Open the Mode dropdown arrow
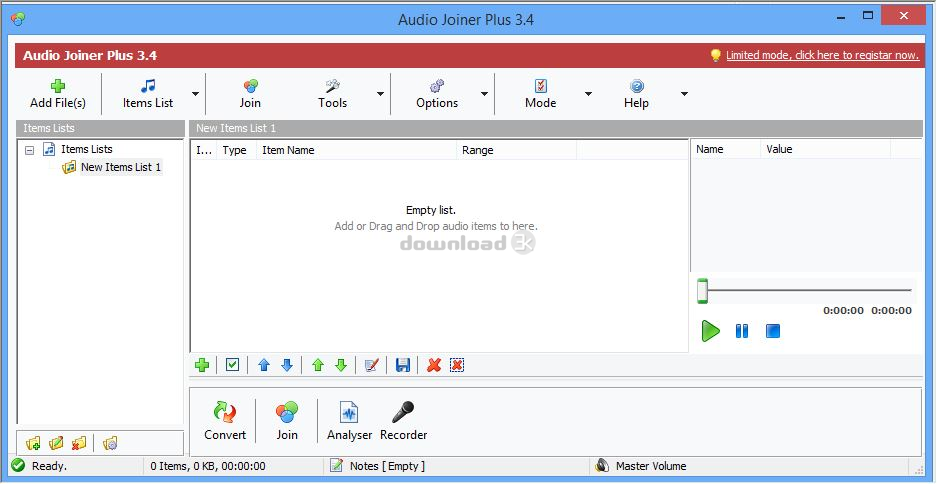 (x=588, y=94)
